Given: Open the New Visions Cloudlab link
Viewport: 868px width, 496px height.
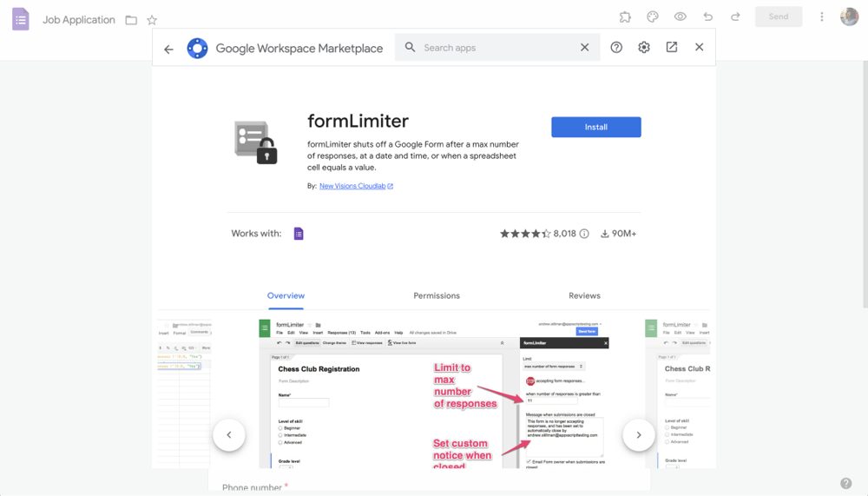Looking at the screenshot, I should pos(352,186).
